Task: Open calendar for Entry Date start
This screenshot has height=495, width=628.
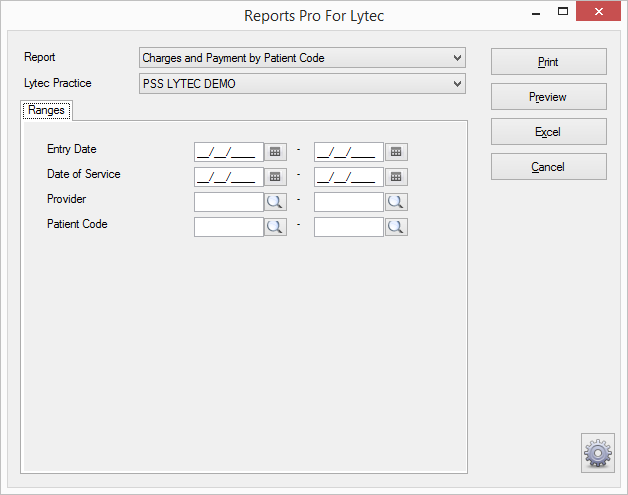Action: pos(275,152)
